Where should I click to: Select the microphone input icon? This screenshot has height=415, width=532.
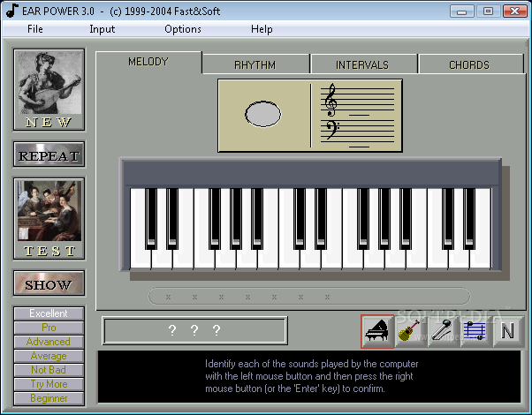443,331
